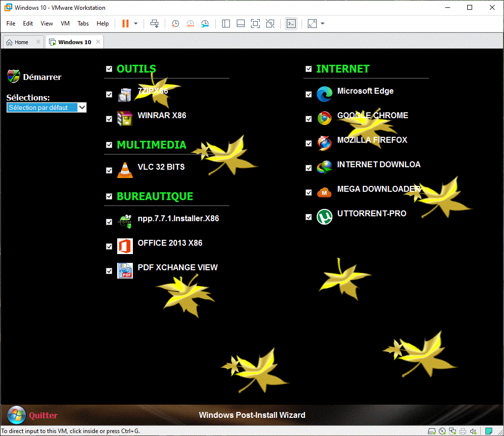Click the stretch guest display icon
This screenshot has width=504, height=436.
click(x=312, y=24)
